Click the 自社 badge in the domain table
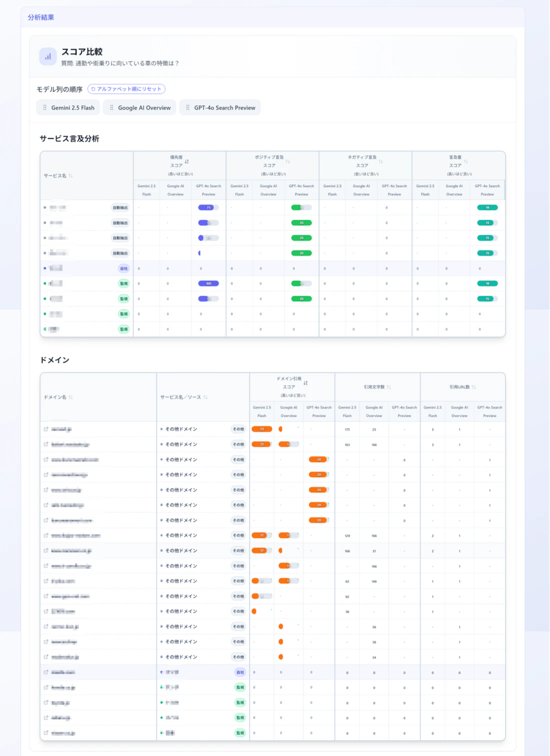The height and width of the screenshot is (756, 550). (x=240, y=672)
